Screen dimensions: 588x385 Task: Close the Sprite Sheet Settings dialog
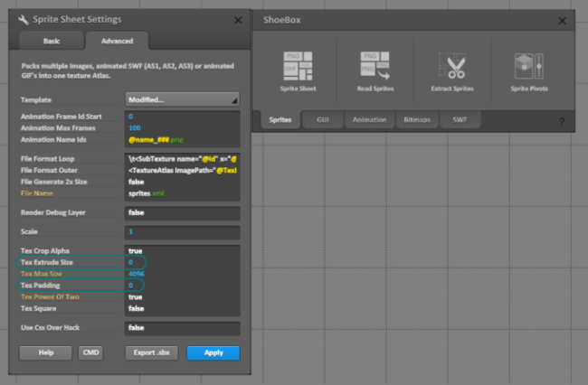point(238,19)
